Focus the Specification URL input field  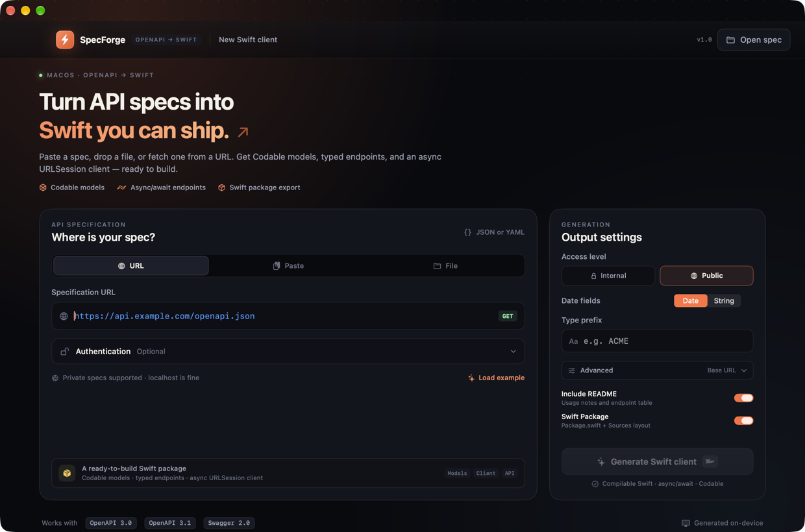coord(288,316)
